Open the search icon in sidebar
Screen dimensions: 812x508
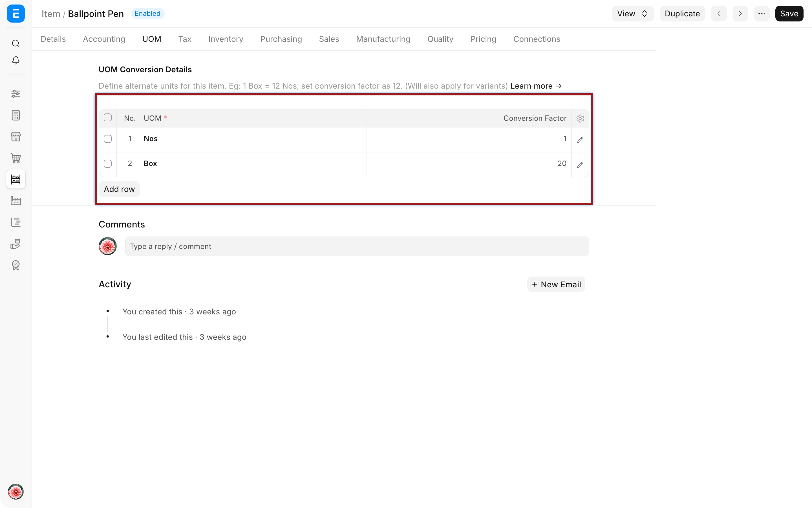[16, 43]
